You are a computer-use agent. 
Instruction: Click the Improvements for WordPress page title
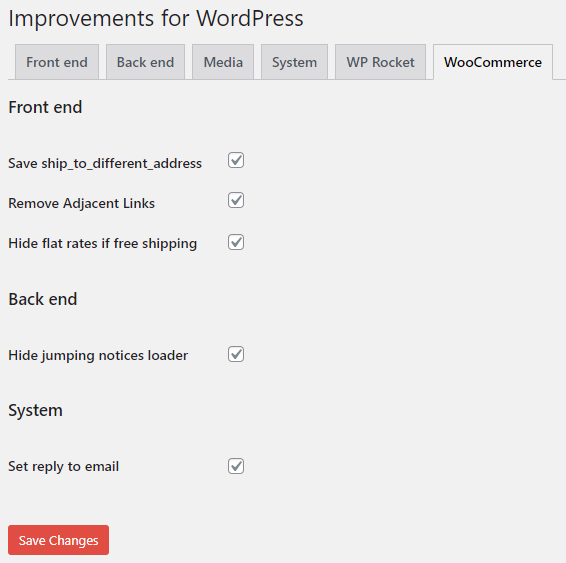pyautogui.click(x=156, y=18)
